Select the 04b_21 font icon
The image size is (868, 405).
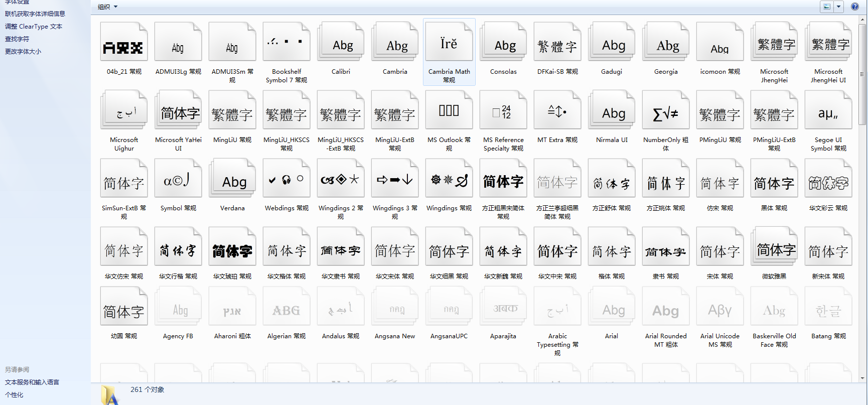click(x=124, y=42)
